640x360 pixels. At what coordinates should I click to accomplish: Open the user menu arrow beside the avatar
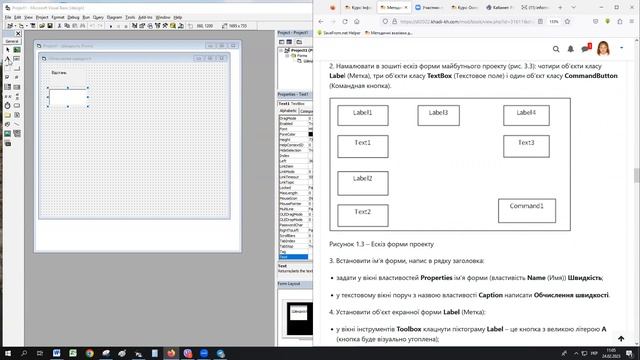tap(622, 48)
